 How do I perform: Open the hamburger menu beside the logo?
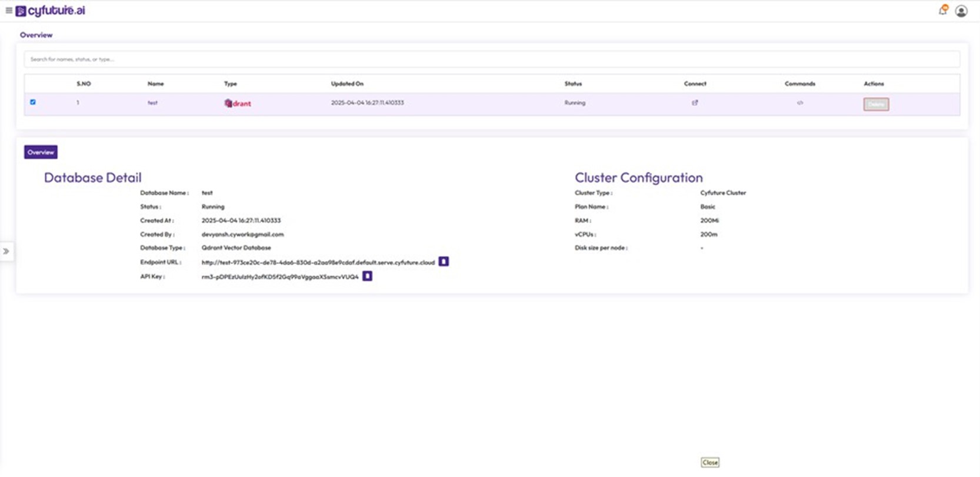pyautogui.click(x=9, y=11)
